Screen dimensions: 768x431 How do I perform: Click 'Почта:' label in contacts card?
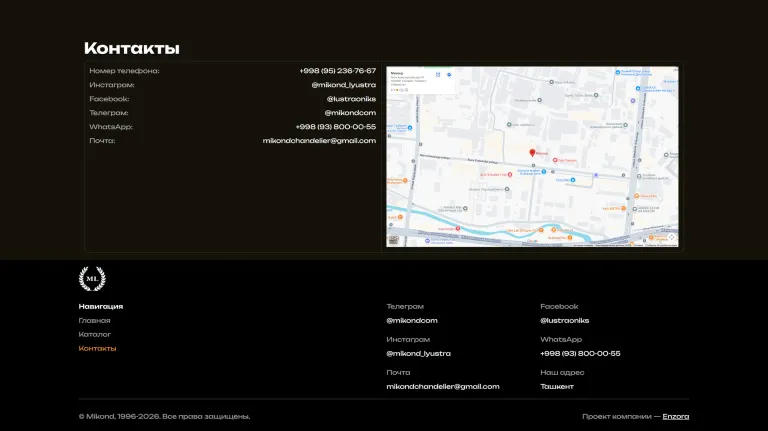[102, 141]
